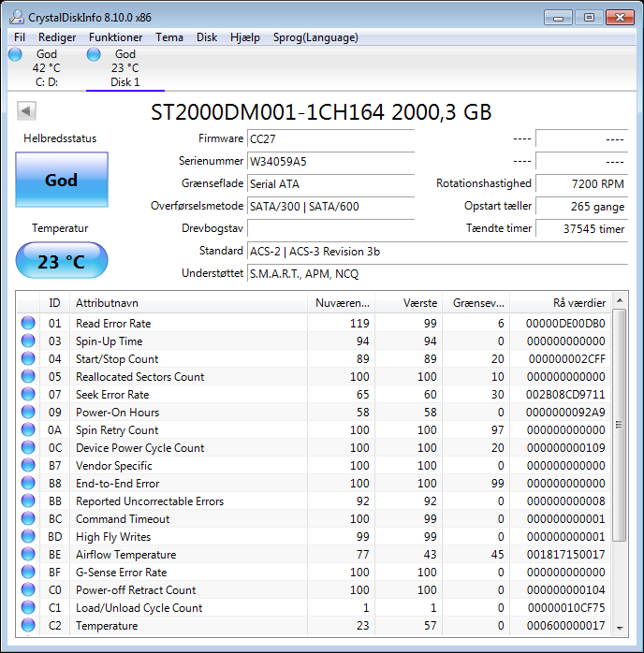This screenshot has width=644, height=653.
Task: Sort by the Grænsev... column header
Action: [476, 303]
